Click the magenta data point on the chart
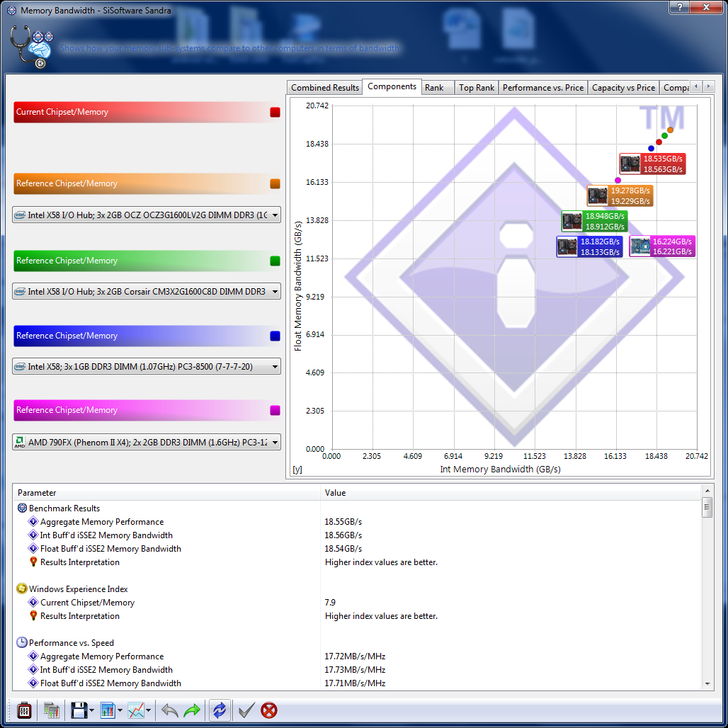728x728 pixels. [618, 180]
